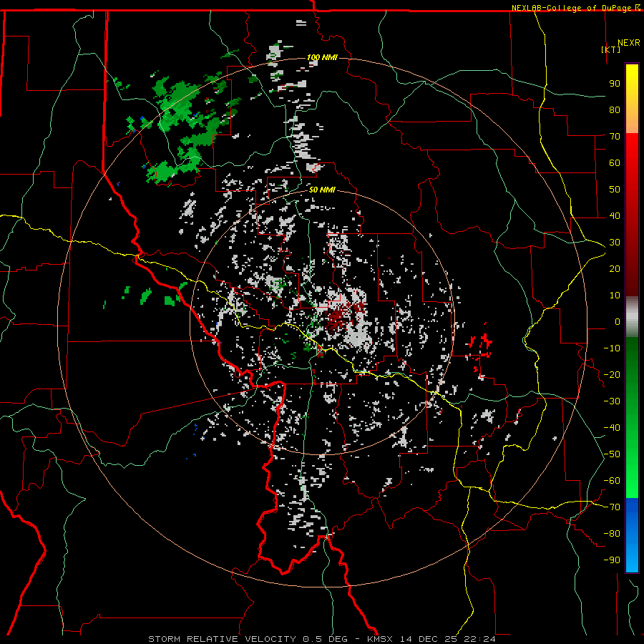This screenshot has height=644, width=644.
Task: Click the 40 value on the velocity scale
Action: [615, 216]
